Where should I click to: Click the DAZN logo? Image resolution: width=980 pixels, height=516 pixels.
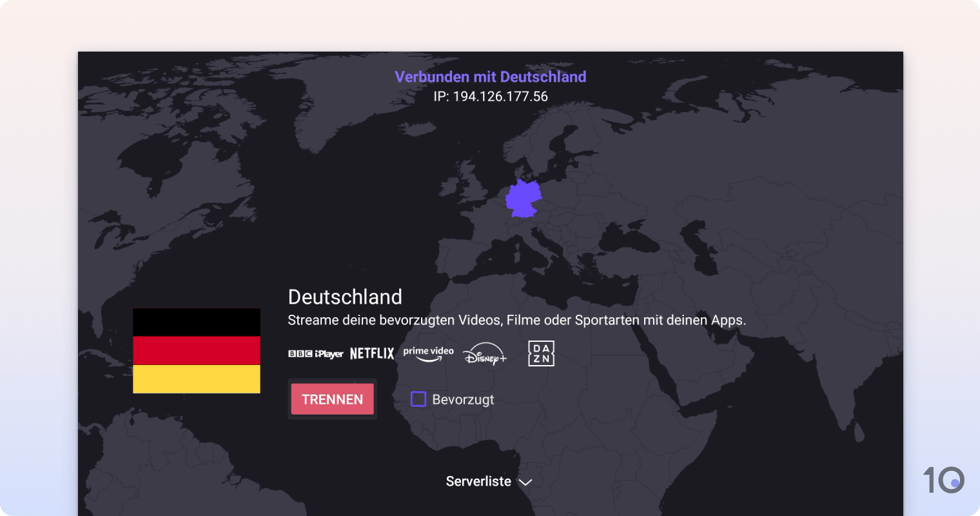(541, 353)
